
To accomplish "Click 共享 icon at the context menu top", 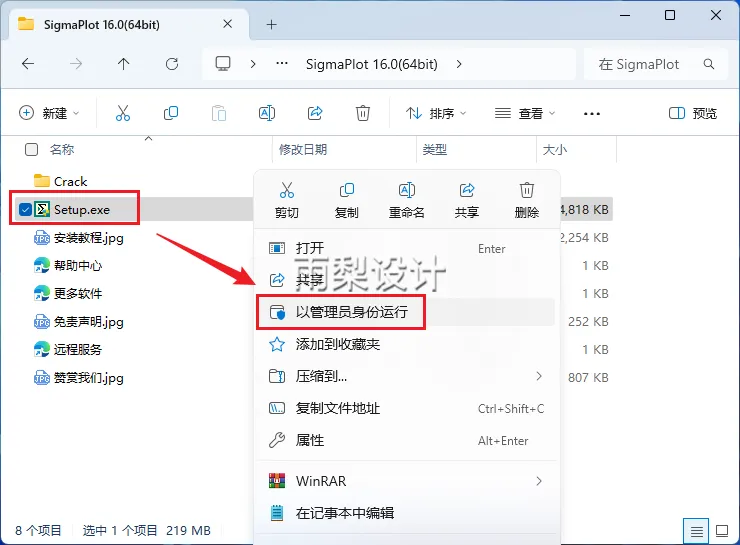I will pos(467,201).
